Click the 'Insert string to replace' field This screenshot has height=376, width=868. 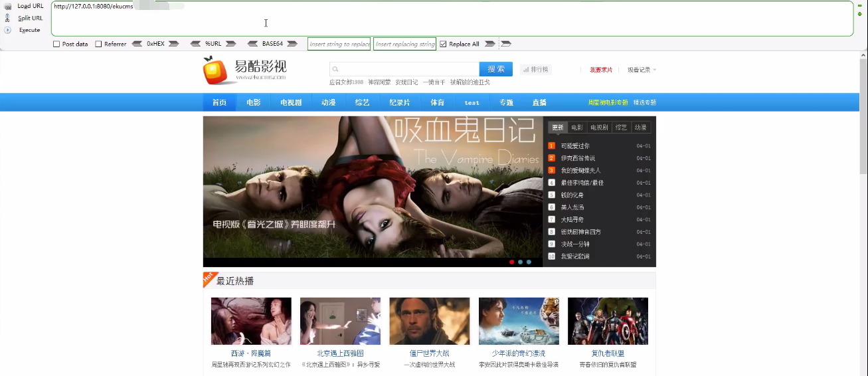pos(339,45)
